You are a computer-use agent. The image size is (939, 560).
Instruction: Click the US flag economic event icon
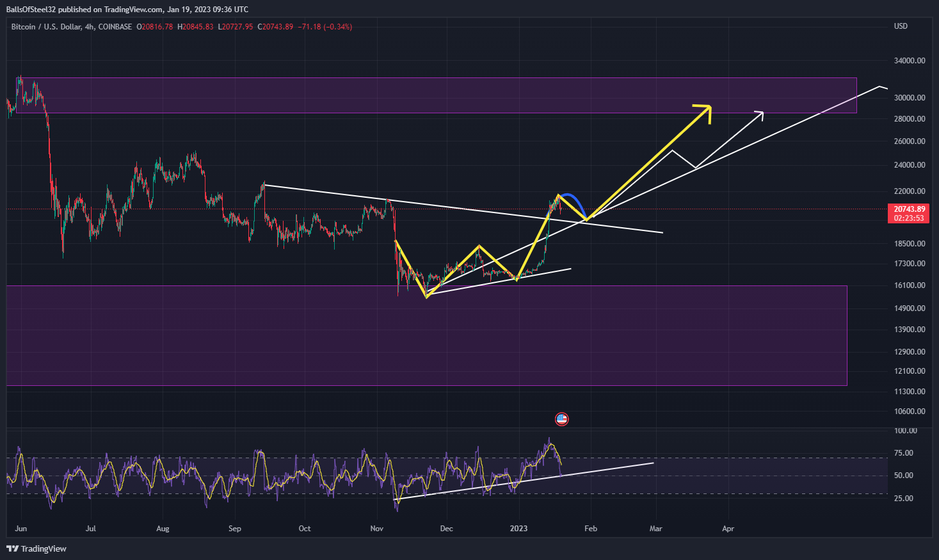561,419
